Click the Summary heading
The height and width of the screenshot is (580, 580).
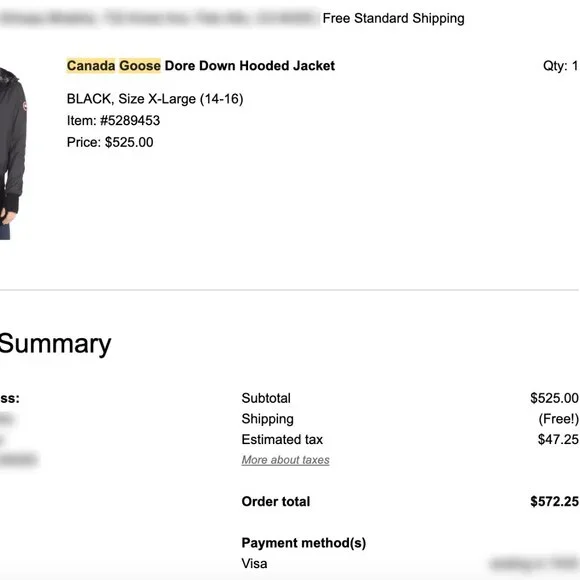coord(55,344)
